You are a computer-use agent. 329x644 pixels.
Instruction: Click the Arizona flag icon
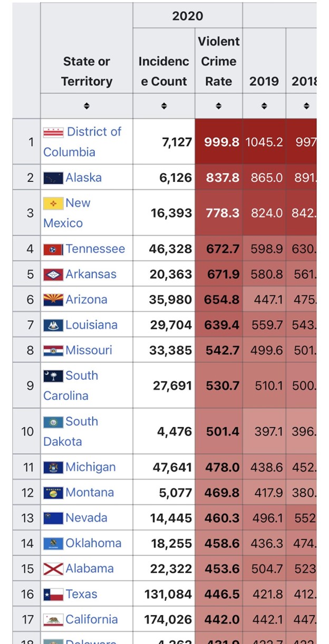pyautogui.click(x=53, y=300)
